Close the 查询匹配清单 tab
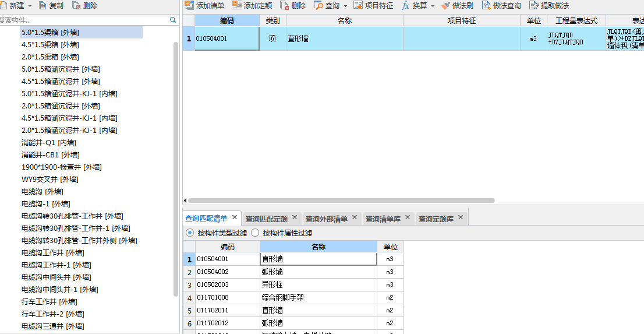The width and height of the screenshot is (644, 334). [x=235, y=217]
